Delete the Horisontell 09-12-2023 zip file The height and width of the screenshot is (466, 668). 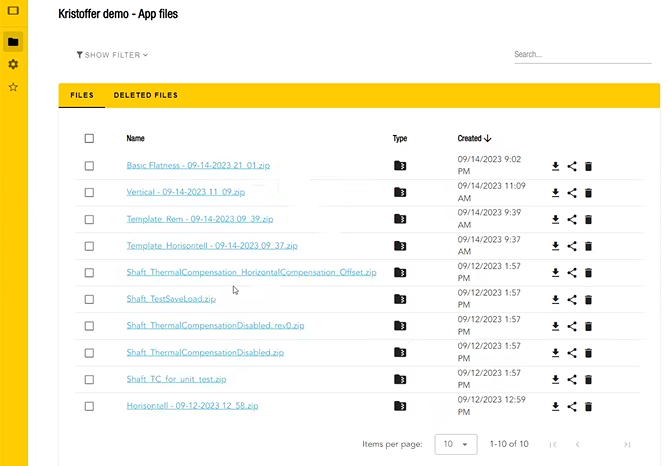click(588, 407)
